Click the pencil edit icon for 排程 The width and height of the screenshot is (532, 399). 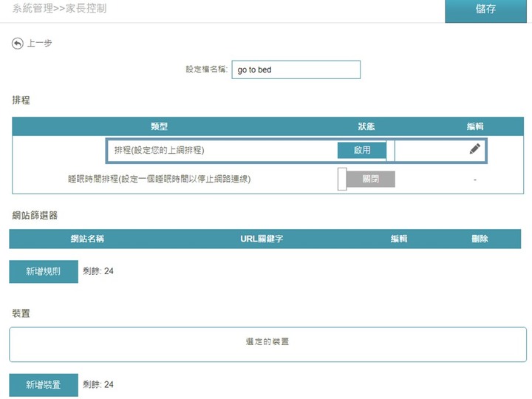[x=474, y=149]
